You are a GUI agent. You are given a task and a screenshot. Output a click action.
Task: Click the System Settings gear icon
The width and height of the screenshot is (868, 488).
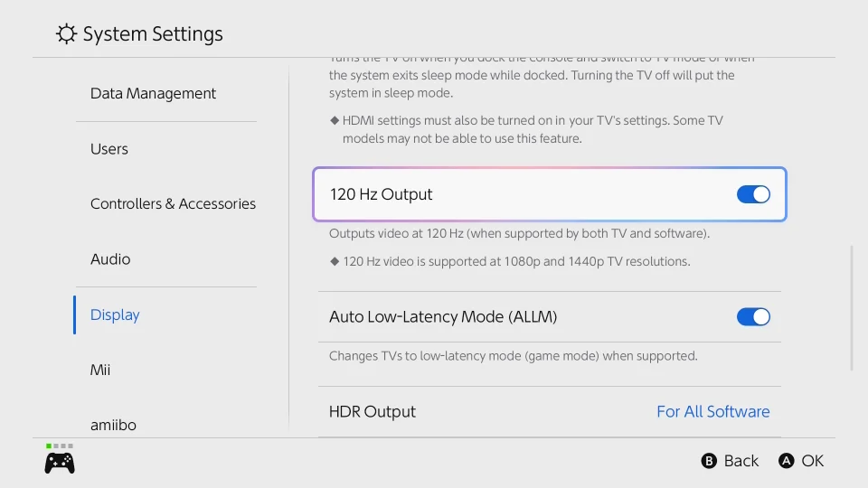pos(66,34)
